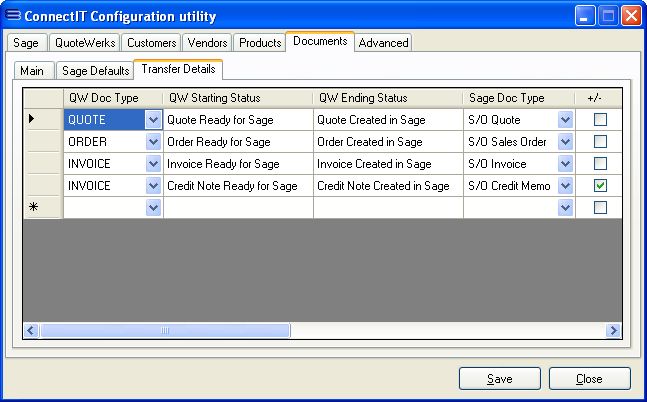Click the Invoice Created in Sage cell
This screenshot has width=647, height=402.
click(x=388, y=164)
